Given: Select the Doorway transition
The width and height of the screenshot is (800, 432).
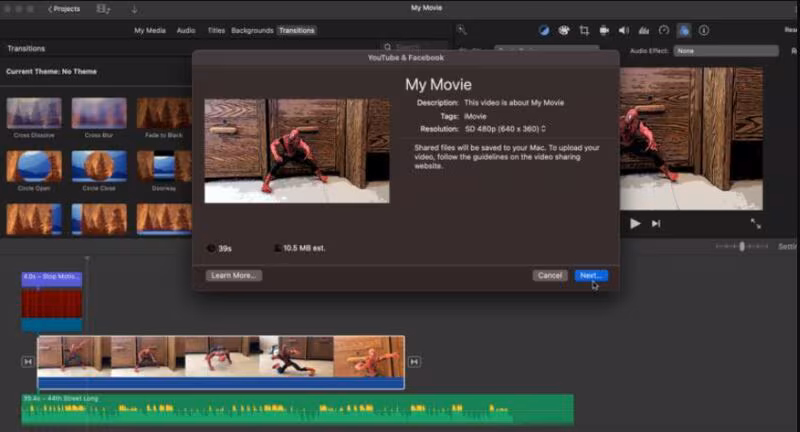Looking at the screenshot, I should pyautogui.click(x=164, y=166).
